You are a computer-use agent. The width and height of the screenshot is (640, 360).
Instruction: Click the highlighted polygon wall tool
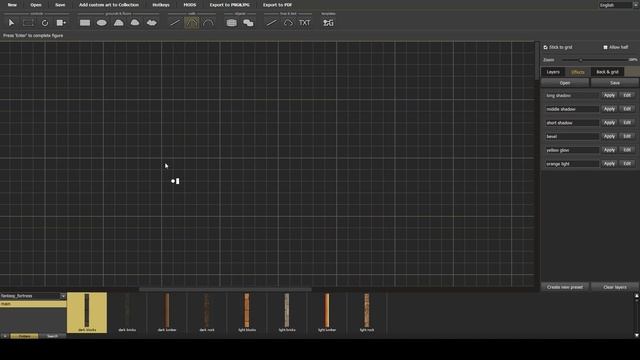click(x=191, y=23)
